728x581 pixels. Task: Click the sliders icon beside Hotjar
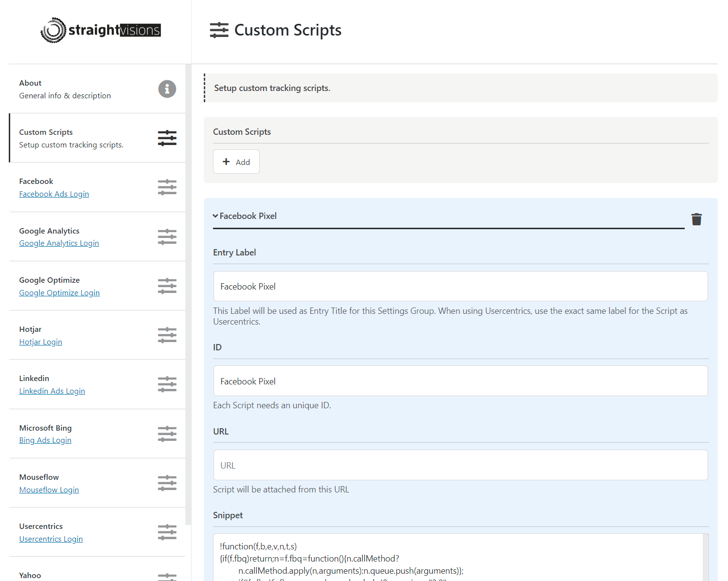[167, 335]
